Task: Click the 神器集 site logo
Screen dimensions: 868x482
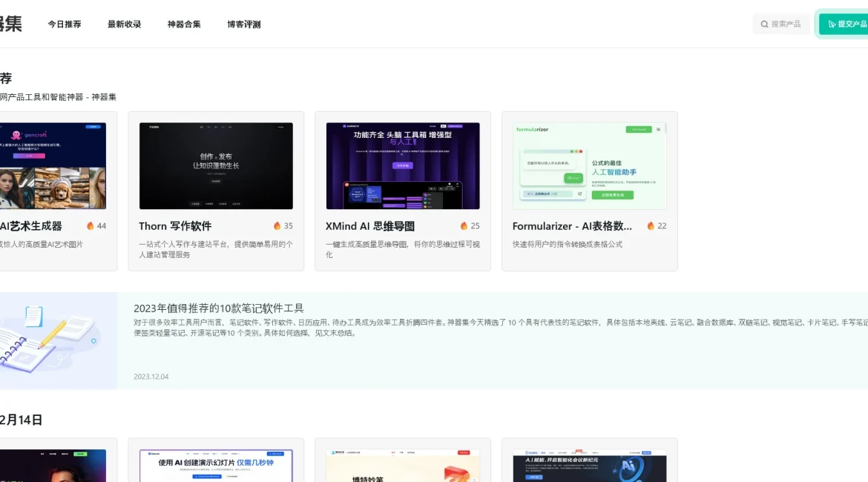Action: click(x=11, y=24)
